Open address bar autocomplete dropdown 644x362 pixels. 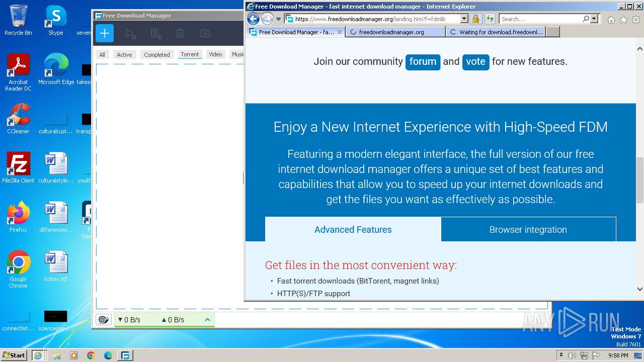coord(464,19)
